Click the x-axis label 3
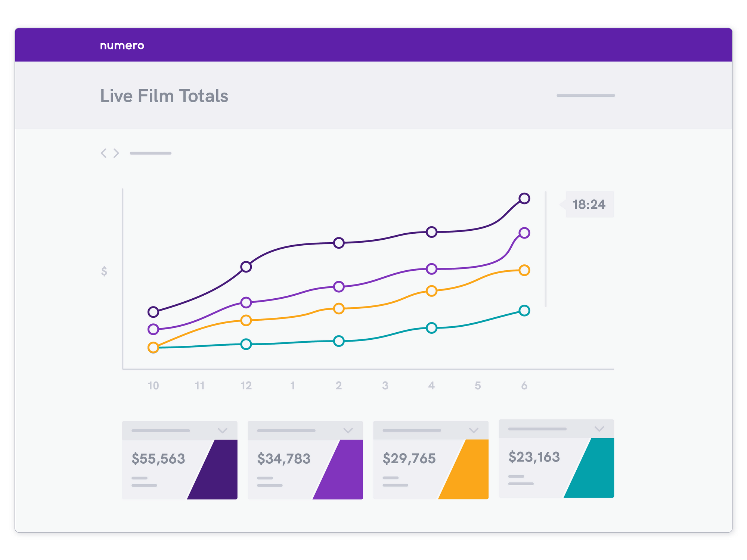Image resolution: width=747 pixels, height=560 pixels. [385, 386]
